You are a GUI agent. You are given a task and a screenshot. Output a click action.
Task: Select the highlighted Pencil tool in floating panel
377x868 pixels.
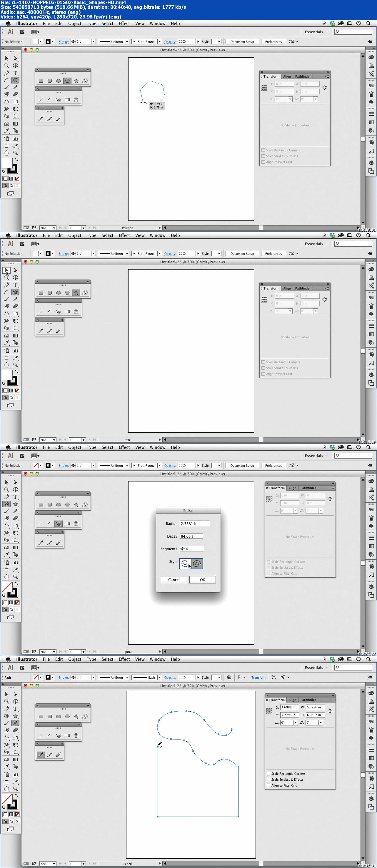[41, 755]
